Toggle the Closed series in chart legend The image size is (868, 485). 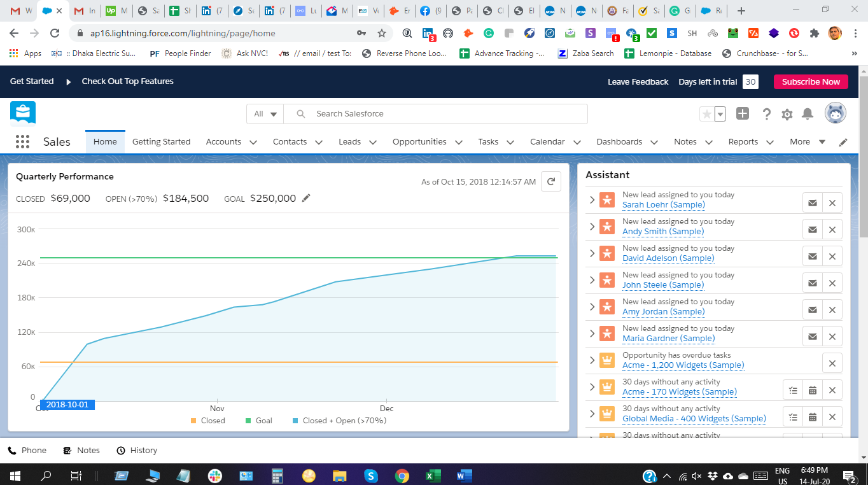(207, 421)
